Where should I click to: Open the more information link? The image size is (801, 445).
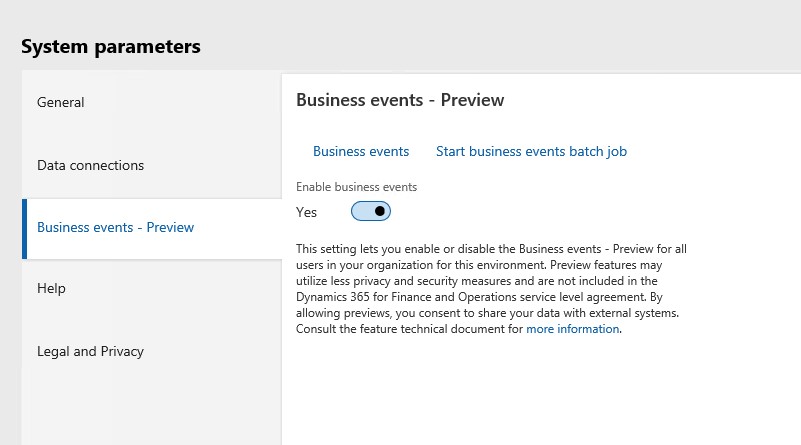click(x=573, y=329)
